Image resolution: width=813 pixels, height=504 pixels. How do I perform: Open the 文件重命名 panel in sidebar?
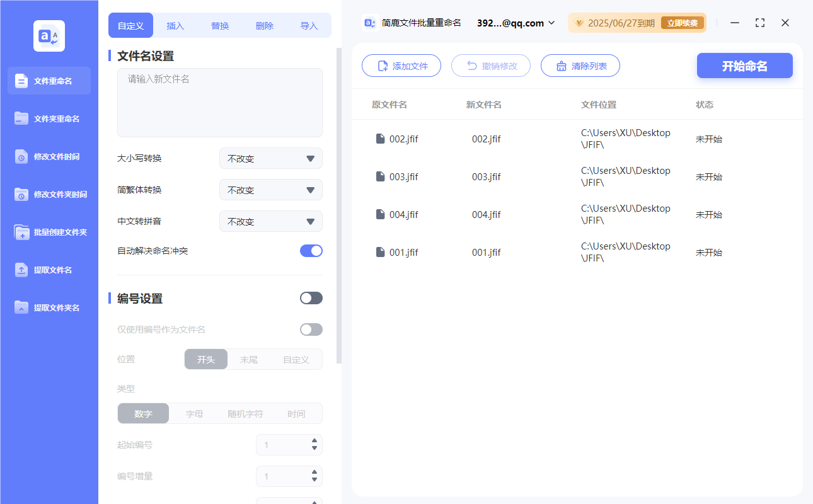(49, 81)
